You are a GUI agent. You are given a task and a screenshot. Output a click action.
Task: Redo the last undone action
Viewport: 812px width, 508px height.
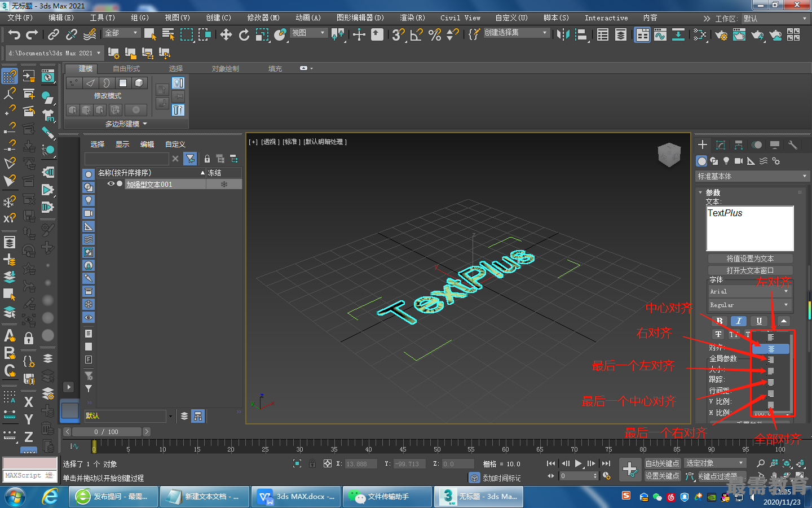point(32,34)
